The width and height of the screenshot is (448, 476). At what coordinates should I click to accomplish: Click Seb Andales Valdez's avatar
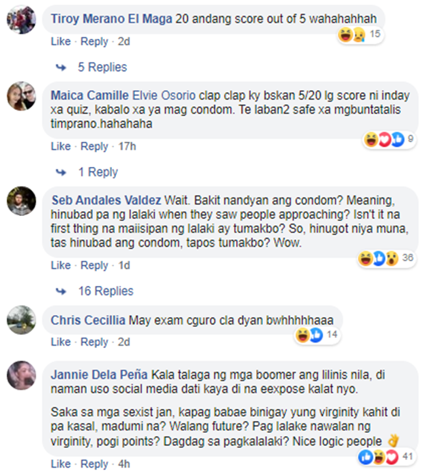[22, 201]
